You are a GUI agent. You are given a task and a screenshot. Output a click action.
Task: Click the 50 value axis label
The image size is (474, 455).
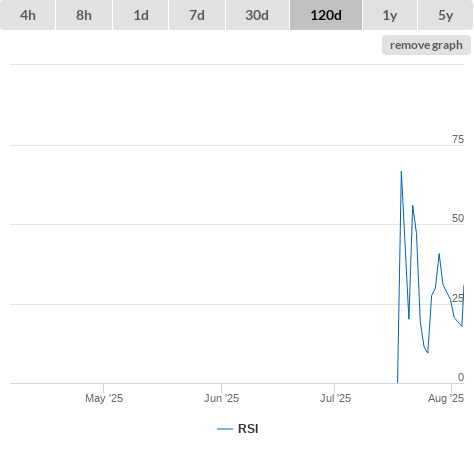click(x=458, y=218)
